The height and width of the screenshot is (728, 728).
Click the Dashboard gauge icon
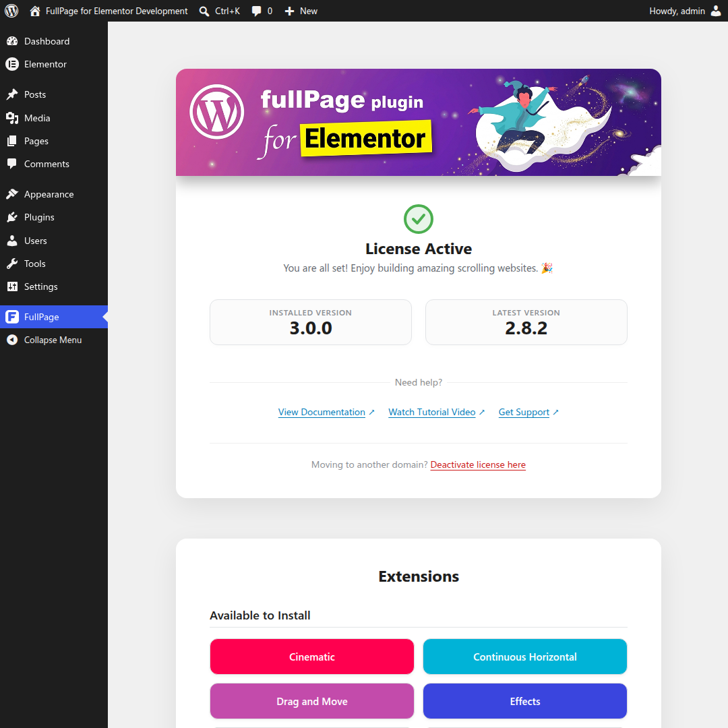click(x=12, y=41)
